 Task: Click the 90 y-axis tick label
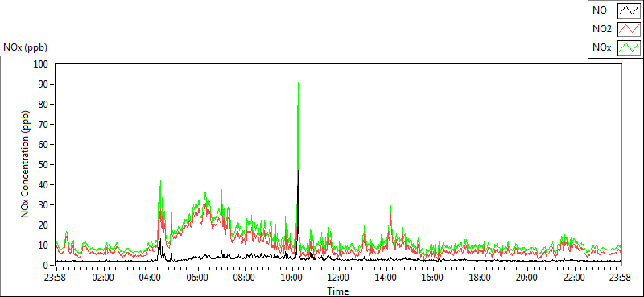(x=44, y=85)
